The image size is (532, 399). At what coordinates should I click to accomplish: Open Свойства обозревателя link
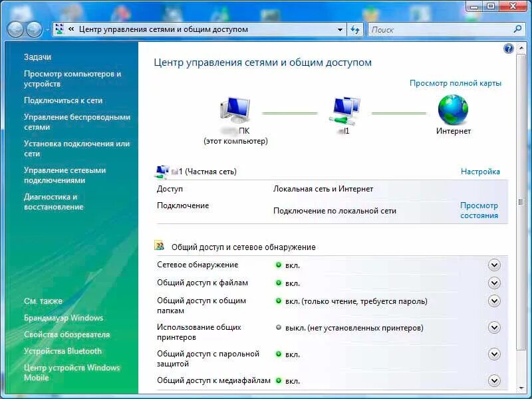67,334
